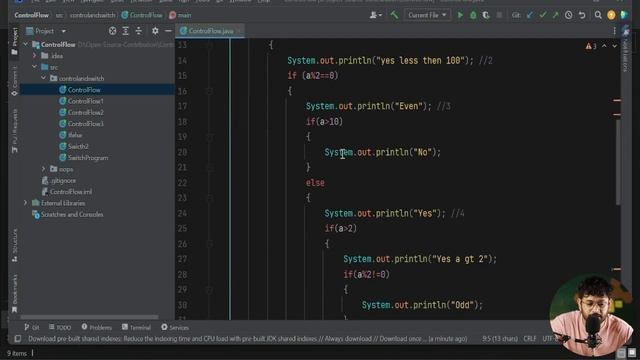Screen dimensions: 640x360
Task: Expand the oops package folder
Action: [x=44, y=169]
